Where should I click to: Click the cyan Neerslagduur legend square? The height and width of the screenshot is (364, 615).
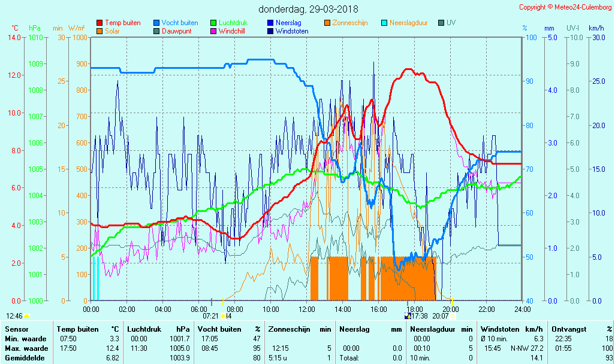pyautogui.click(x=384, y=23)
